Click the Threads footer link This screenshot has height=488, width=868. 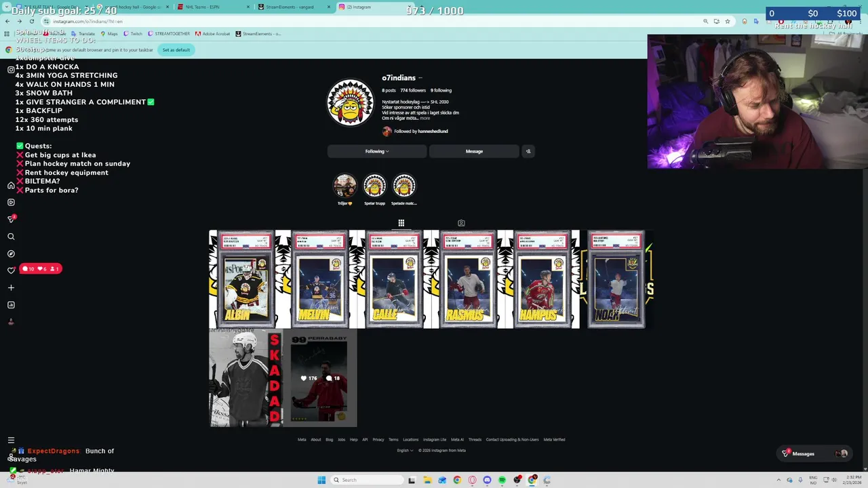[x=475, y=439]
